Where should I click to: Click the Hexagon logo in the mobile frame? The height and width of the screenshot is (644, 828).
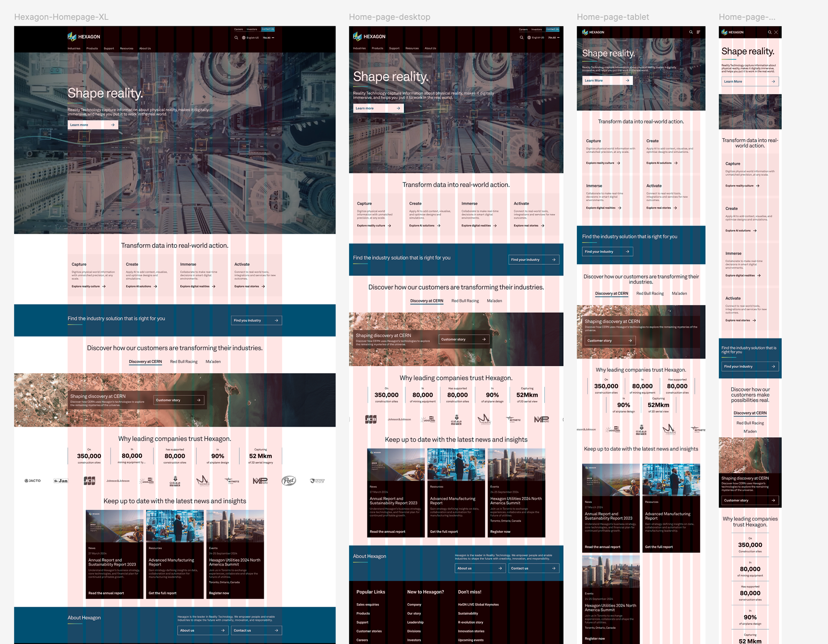[732, 32]
